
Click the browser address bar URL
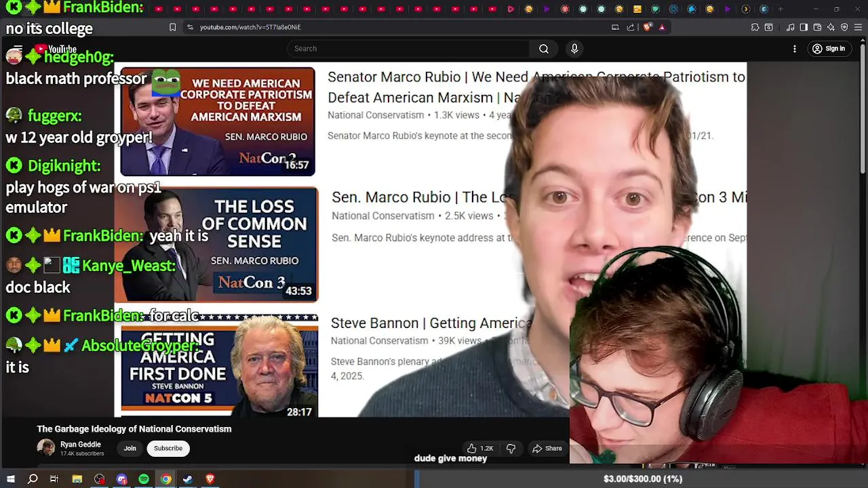point(250,27)
